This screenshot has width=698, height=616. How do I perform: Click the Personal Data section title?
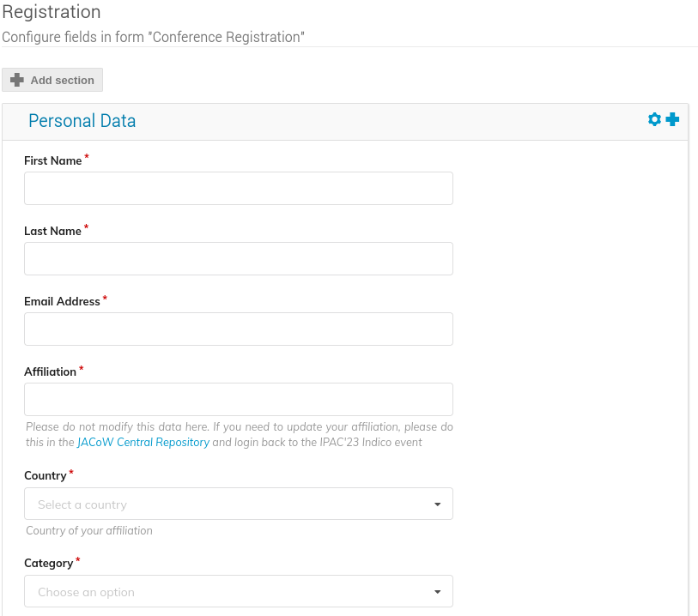pyautogui.click(x=82, y=121)
